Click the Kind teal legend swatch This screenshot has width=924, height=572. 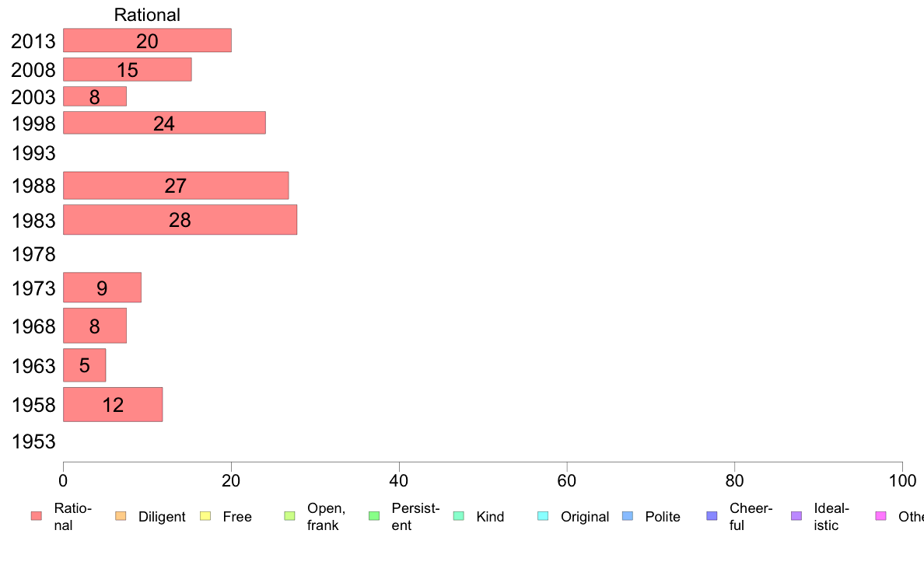[x=458, y=516]
